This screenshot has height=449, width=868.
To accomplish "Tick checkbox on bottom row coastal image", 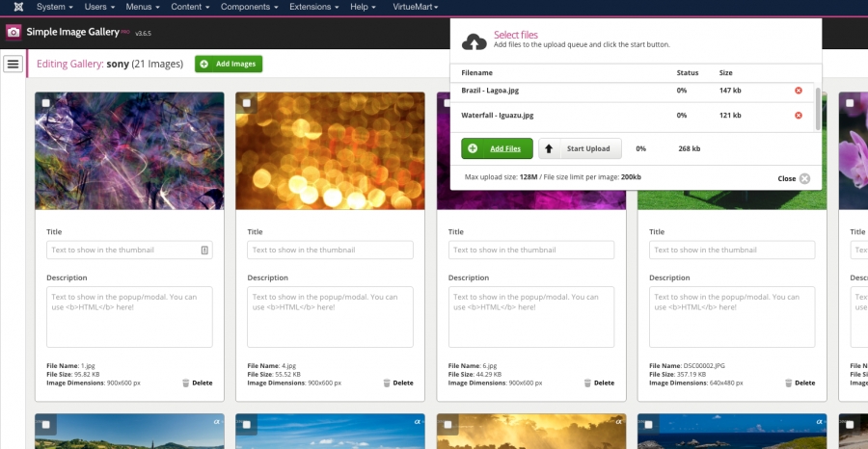I will click(x=648, y=425).
